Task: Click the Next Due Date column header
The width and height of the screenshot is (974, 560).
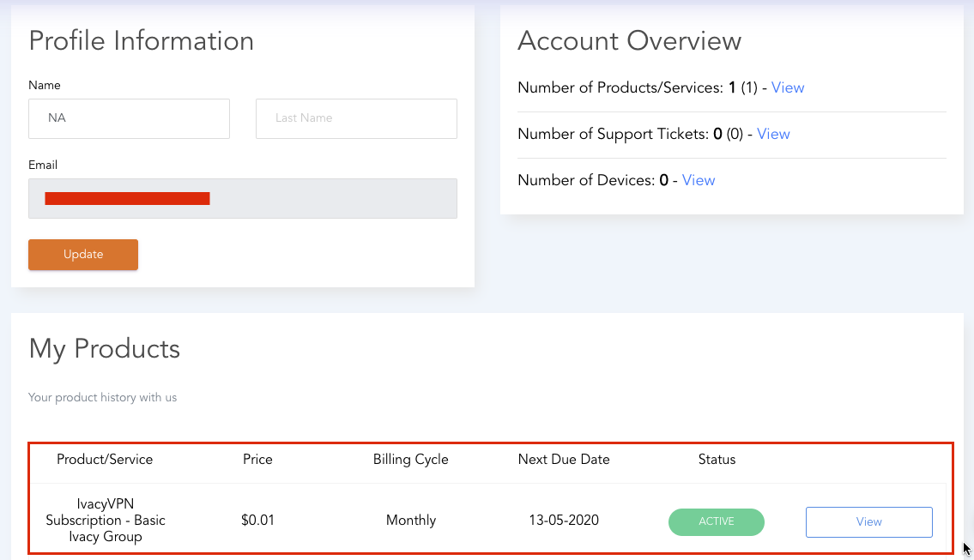Action: pos(564,460)
